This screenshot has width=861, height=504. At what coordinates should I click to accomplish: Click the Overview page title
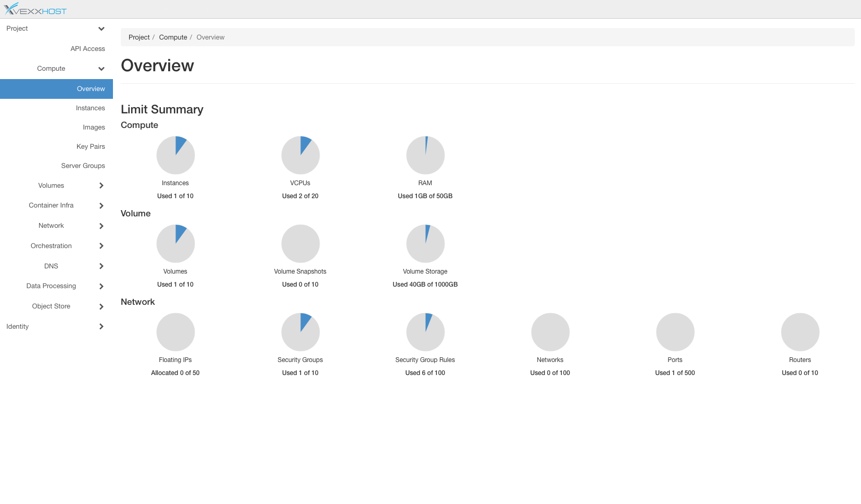pos(157,66)
